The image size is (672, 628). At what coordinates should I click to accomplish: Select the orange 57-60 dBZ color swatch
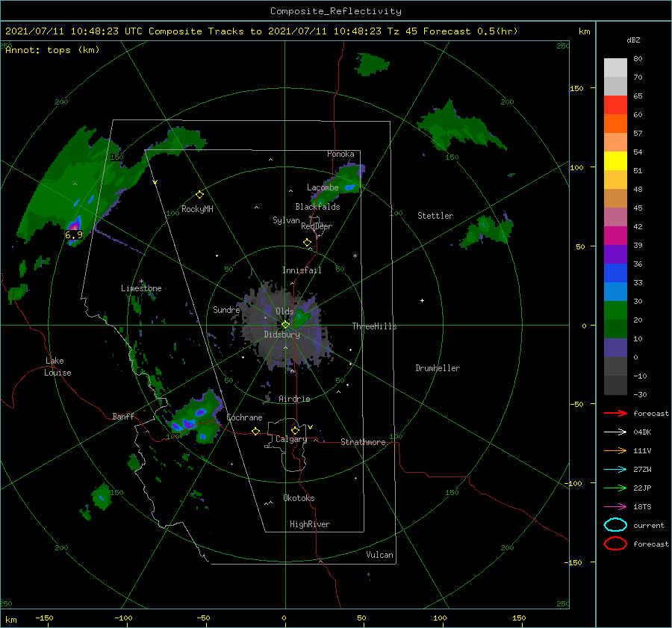[x=615, y=123]
